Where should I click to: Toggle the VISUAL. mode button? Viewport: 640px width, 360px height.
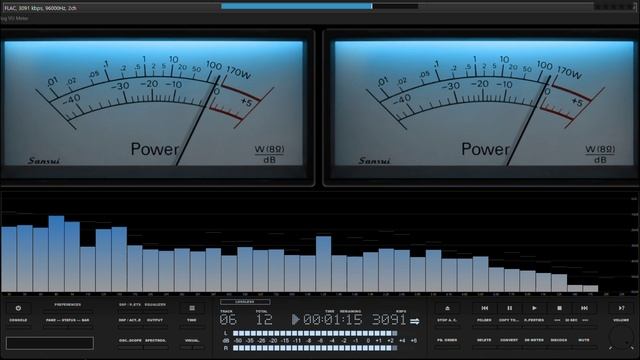(192, 340)
